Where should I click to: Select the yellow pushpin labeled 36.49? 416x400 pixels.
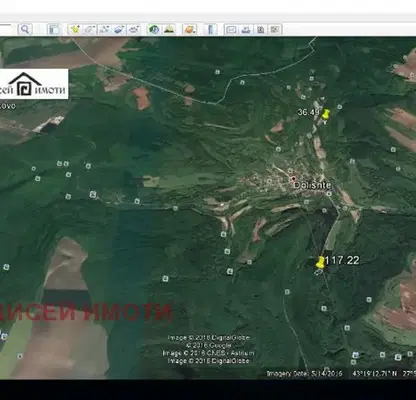326,114
